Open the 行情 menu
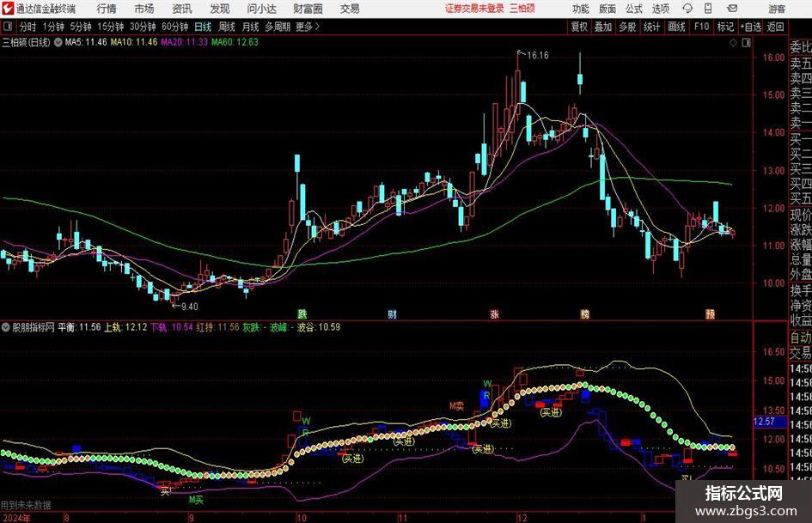Screen dimensions: 812x523 pyautogui.click(x=107, y=9)
